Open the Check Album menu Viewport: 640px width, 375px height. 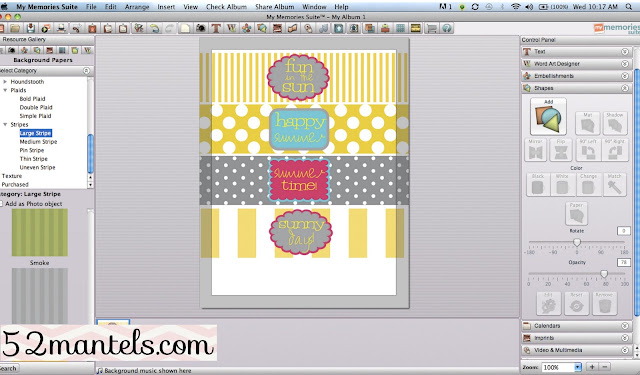pyautogui.click(x=226, y=7)
